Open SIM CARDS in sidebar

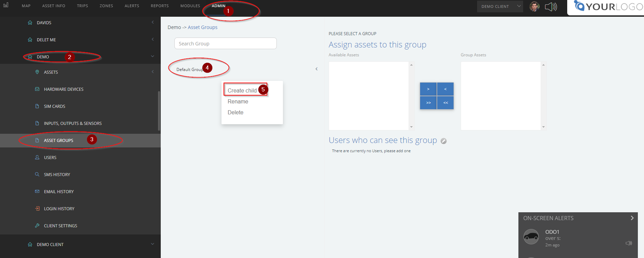coord(55,106)
